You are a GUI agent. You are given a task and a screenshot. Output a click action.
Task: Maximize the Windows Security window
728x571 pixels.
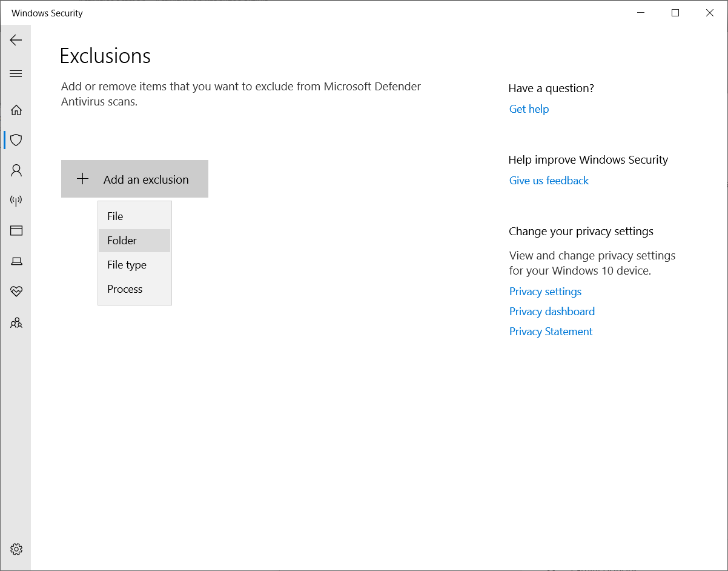click(x=675, y=13)
